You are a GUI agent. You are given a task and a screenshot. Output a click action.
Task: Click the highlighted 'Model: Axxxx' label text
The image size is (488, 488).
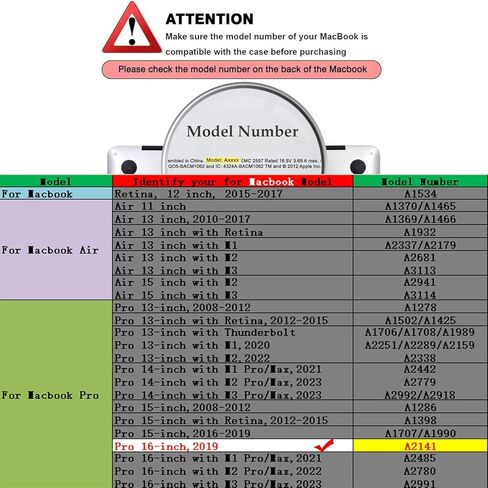(x=222, y=160)
